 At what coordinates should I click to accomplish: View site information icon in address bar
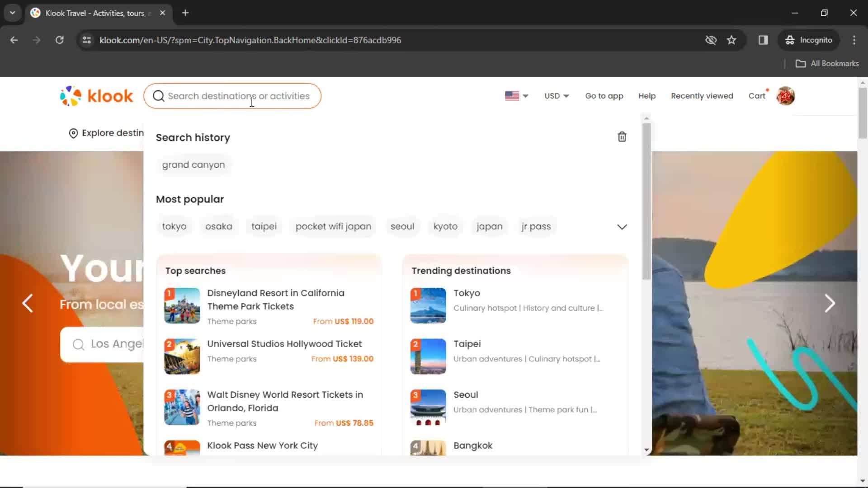(87, 40)
